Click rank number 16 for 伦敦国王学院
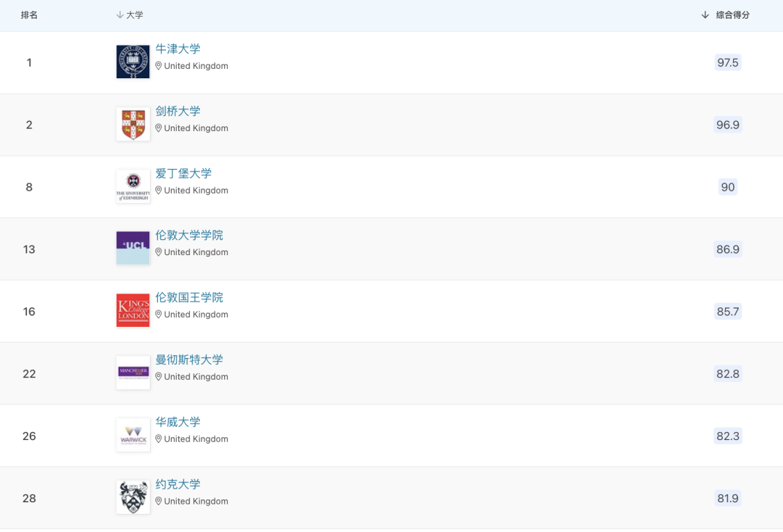783x532 pixels. (29, 312)
